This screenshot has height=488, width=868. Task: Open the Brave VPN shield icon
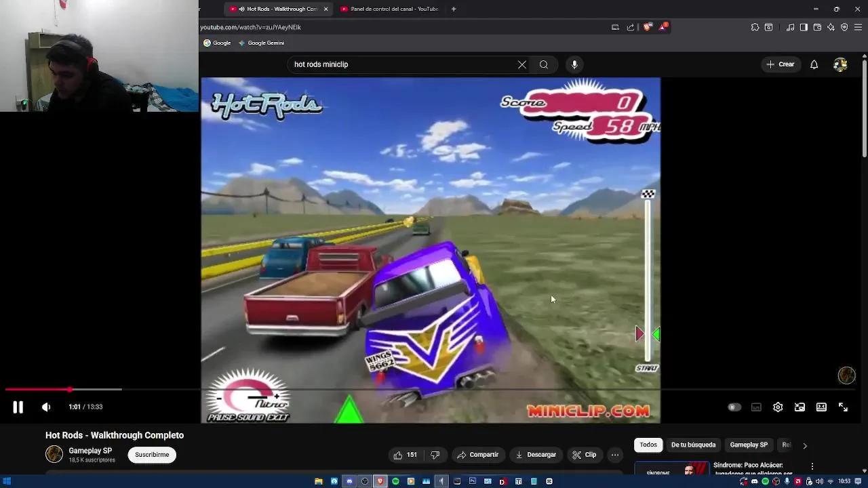(844, 27)
